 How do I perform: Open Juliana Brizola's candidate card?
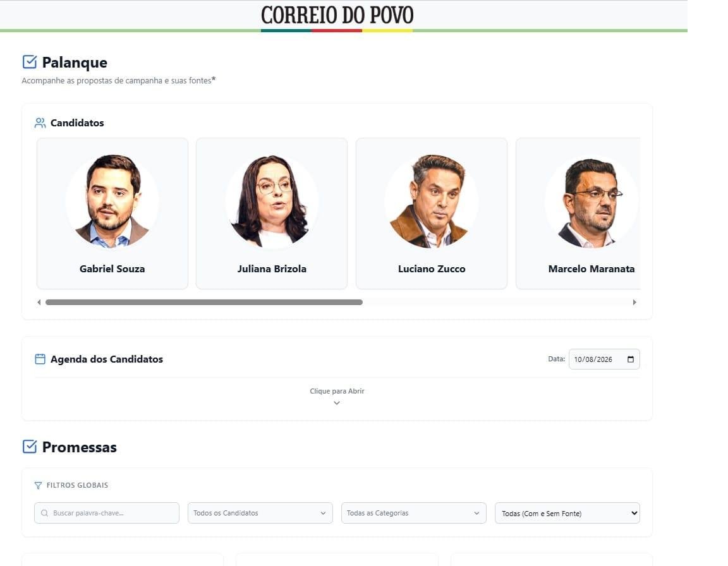pos(272,214)
